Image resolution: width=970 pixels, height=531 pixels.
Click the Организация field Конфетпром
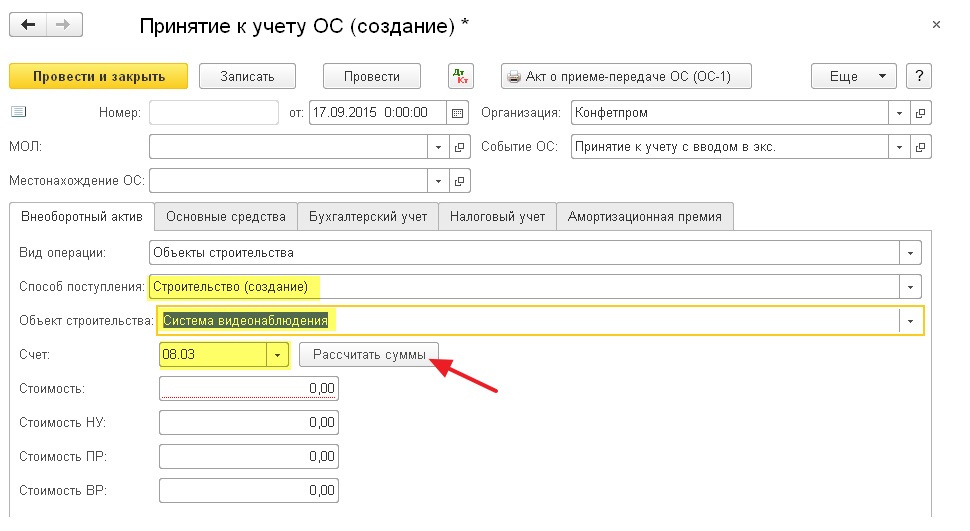(730, 113)
